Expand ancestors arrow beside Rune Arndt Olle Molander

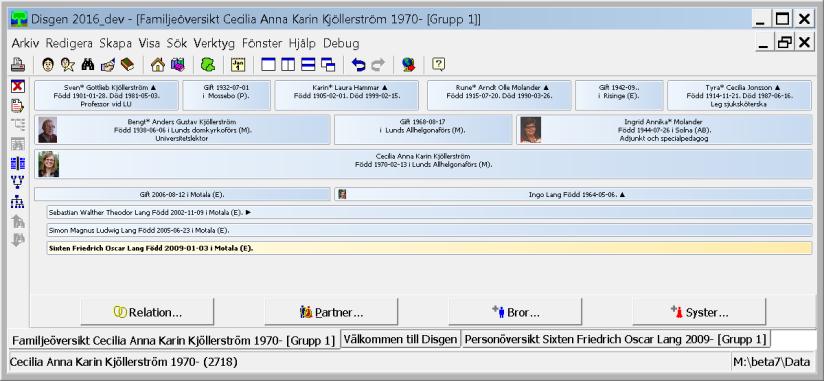(546, 88)
